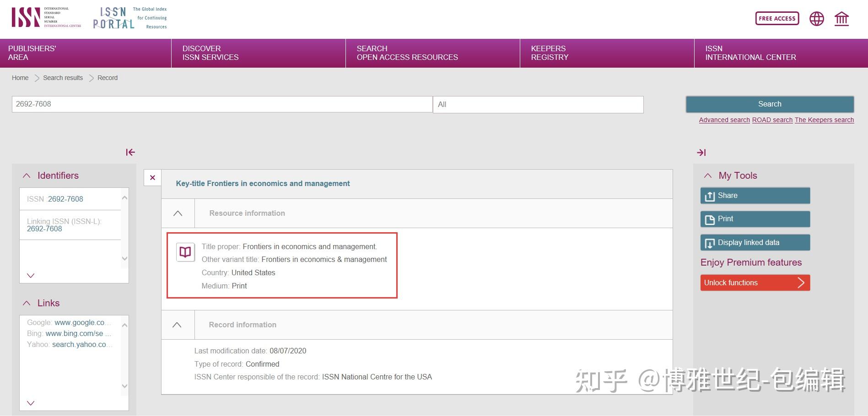Open the Advanced search link
This screenshot has height=416, width=868.
[724, 120]
